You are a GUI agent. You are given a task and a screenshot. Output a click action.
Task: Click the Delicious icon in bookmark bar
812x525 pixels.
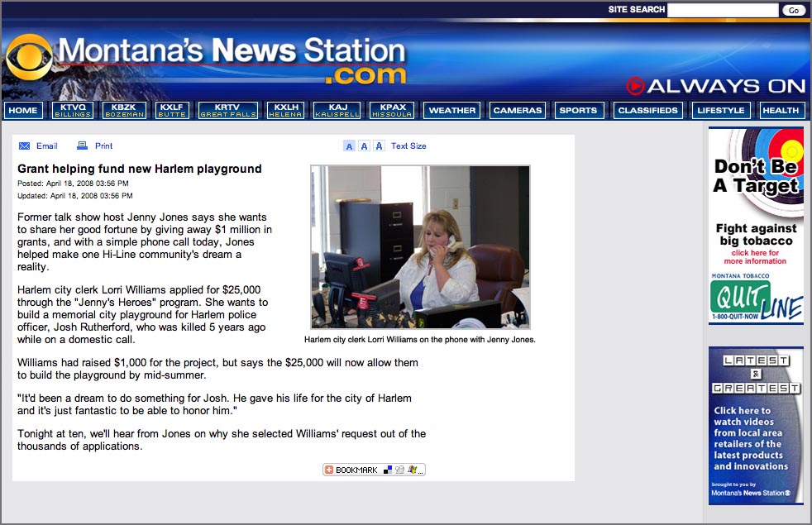(387, 470)
